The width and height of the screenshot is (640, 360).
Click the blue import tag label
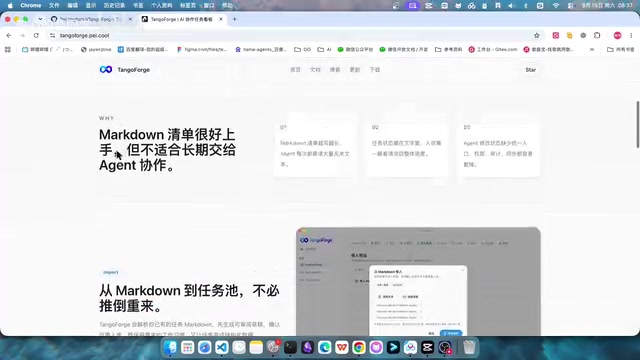point(111,272)
